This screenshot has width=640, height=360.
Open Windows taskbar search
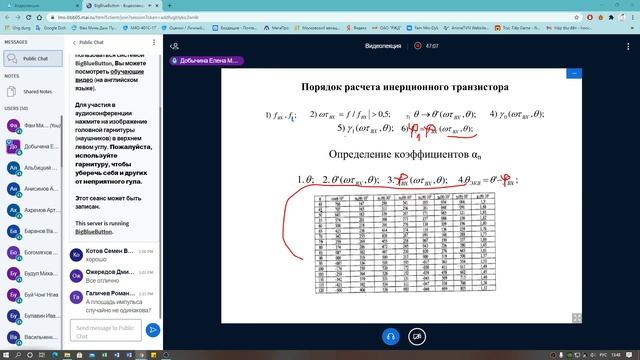[x=18, y=355]
